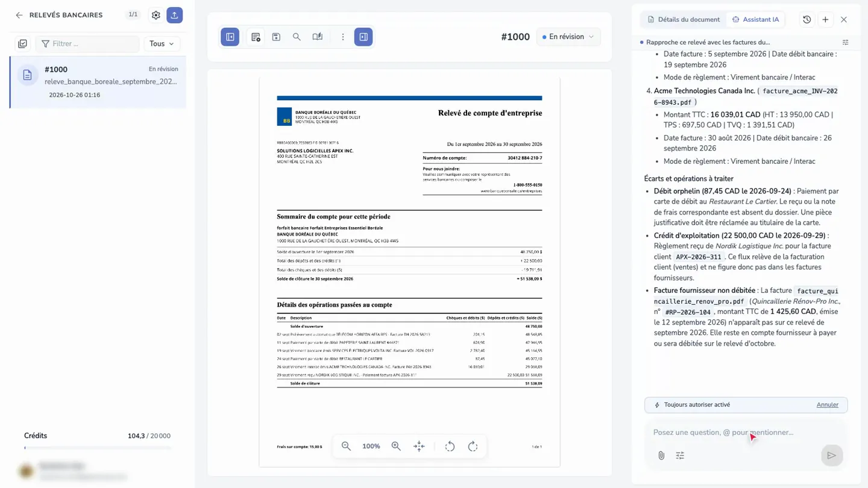Screen dimensions: 868x488
Task: Zoom in the document viewer
Action: click(x=396, y=446)
